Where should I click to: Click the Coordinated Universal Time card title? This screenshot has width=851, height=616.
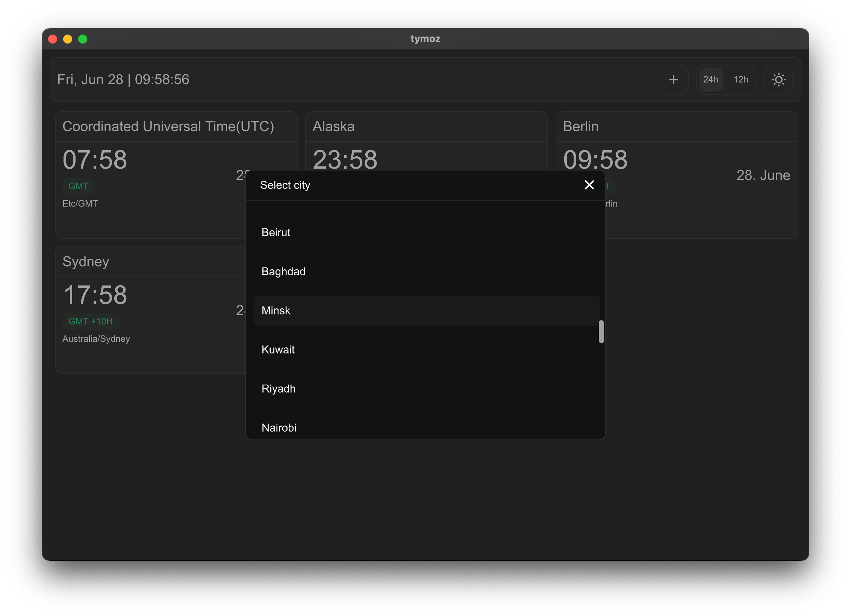tap(168, 127)
